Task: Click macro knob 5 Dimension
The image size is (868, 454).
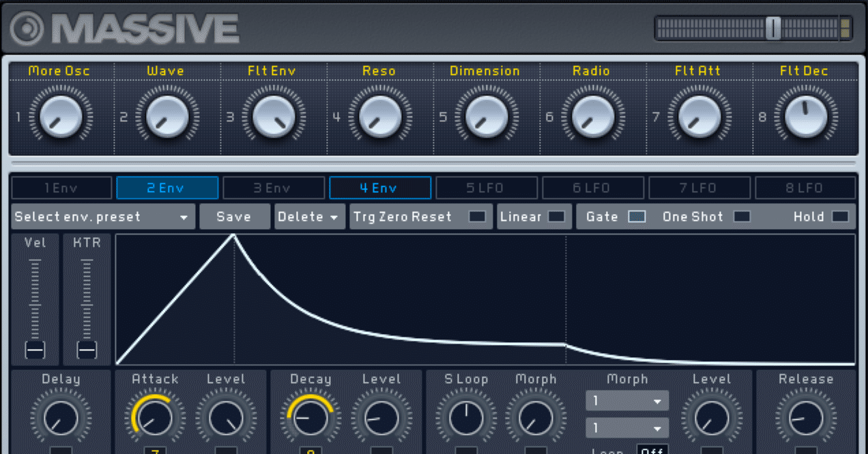Action: pyautogui.click(x=487, y=117)
